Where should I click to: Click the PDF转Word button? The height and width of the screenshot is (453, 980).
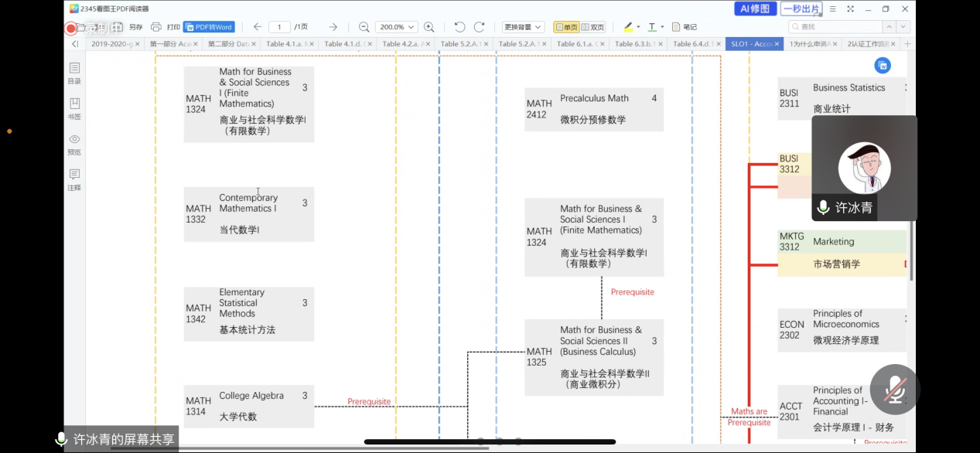coord(209,27)
